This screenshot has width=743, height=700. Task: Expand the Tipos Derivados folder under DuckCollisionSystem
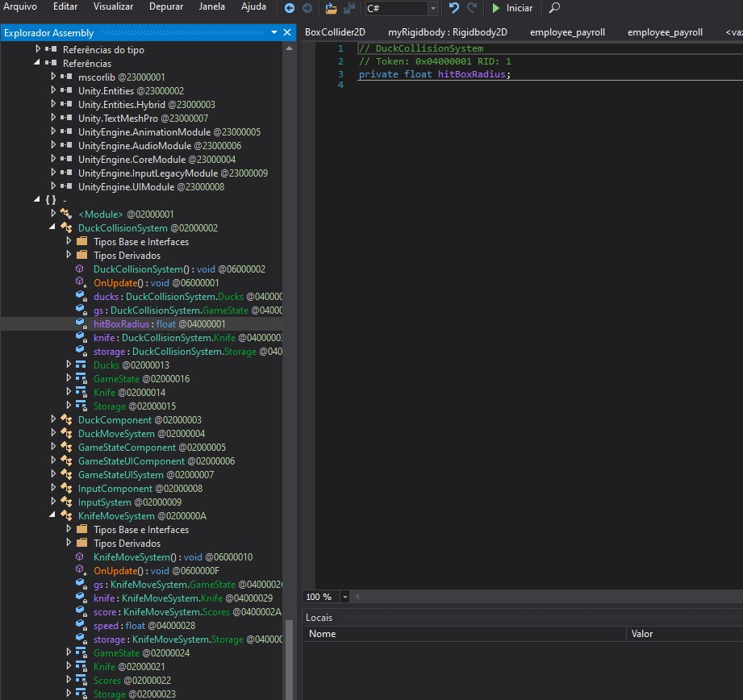(x=69, y=256)
